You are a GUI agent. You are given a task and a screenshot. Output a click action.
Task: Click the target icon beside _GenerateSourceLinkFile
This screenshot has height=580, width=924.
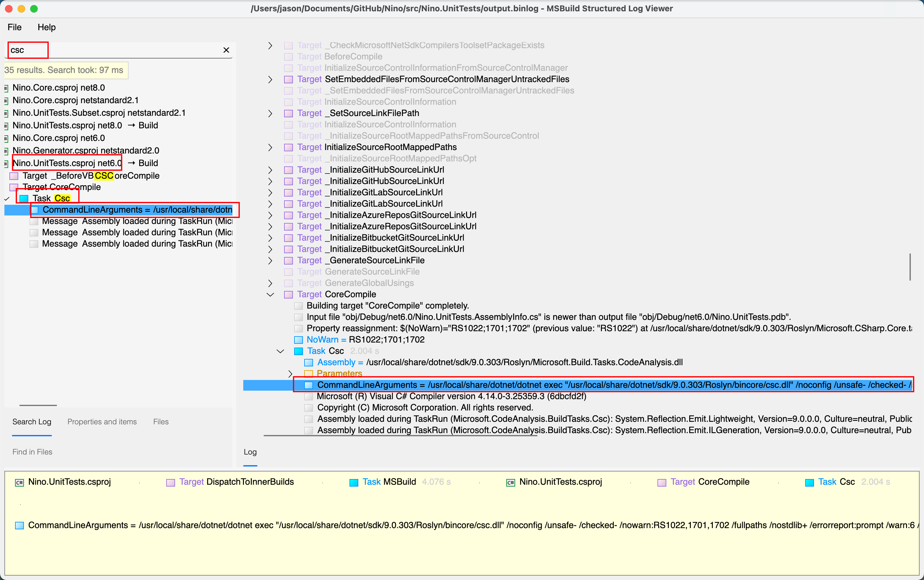tap(289, 260)
